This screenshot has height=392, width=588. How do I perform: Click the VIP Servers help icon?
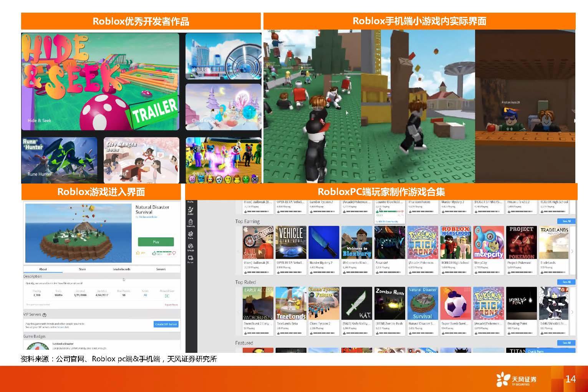[x=45, y=315]
